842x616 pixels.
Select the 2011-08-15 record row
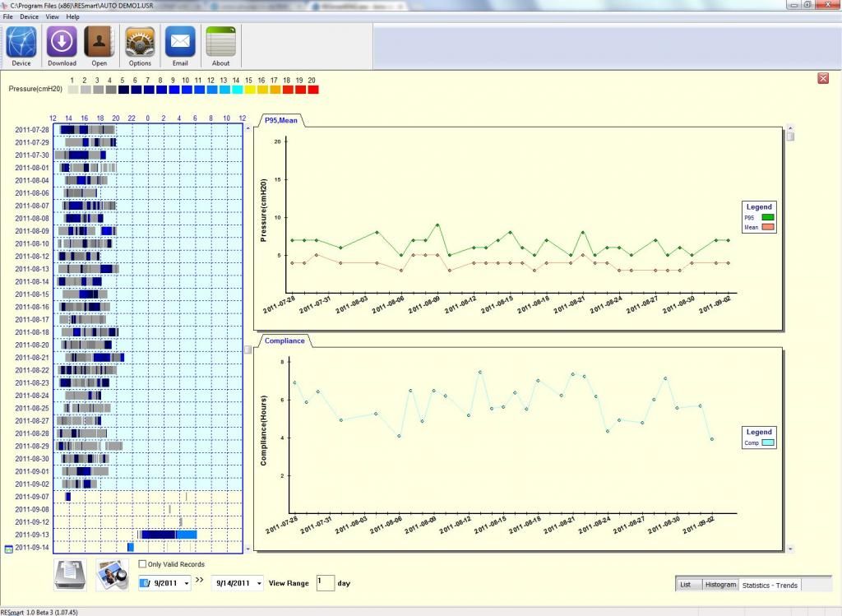pos(127,294)
